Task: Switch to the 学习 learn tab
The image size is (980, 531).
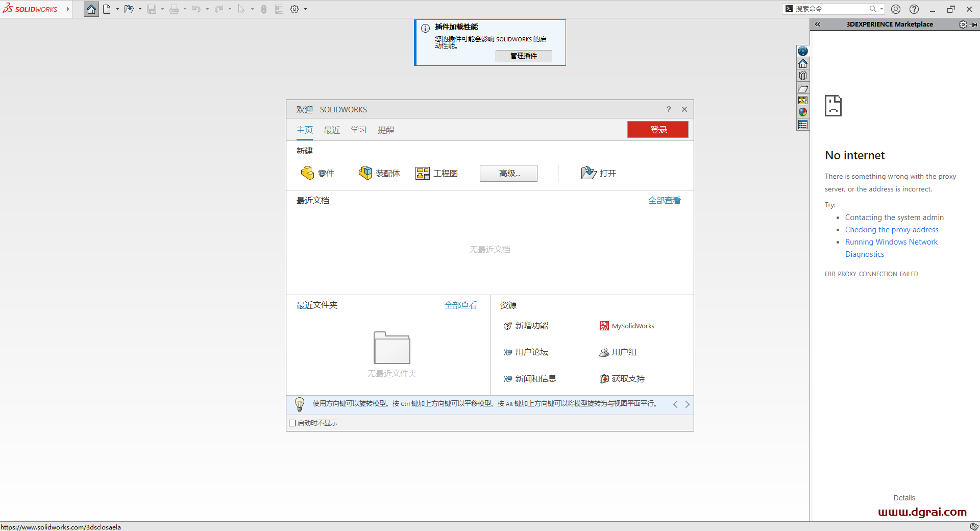Action: (x=359, y=130)
